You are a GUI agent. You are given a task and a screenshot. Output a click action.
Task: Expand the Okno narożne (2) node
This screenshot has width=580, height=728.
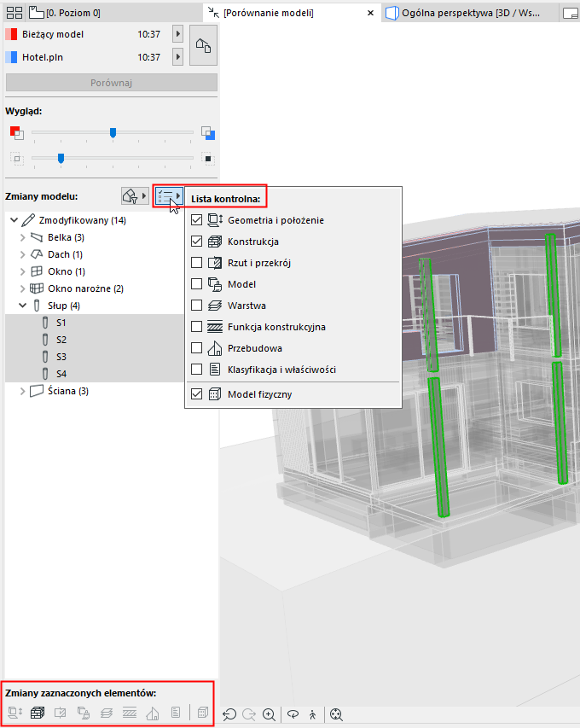22,288
